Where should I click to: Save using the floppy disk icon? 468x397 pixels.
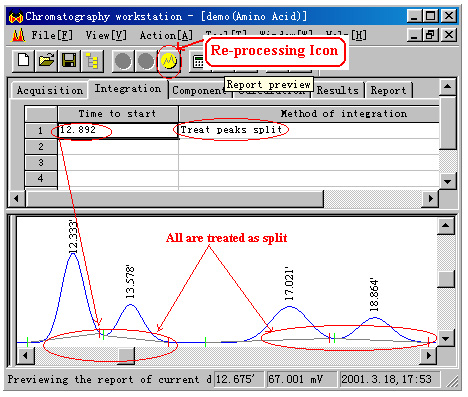click(69, 61)
